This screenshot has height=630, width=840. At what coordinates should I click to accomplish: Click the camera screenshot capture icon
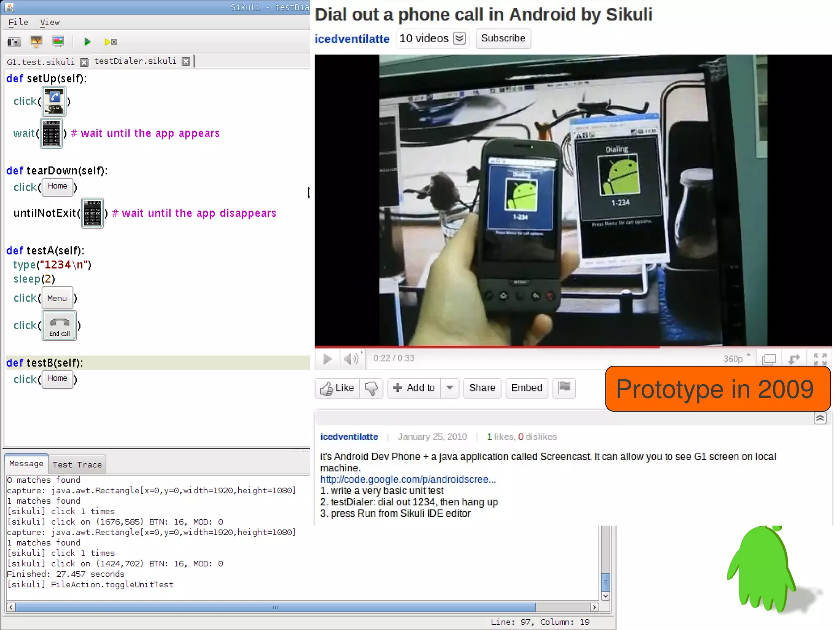click(x=14, y=42)
